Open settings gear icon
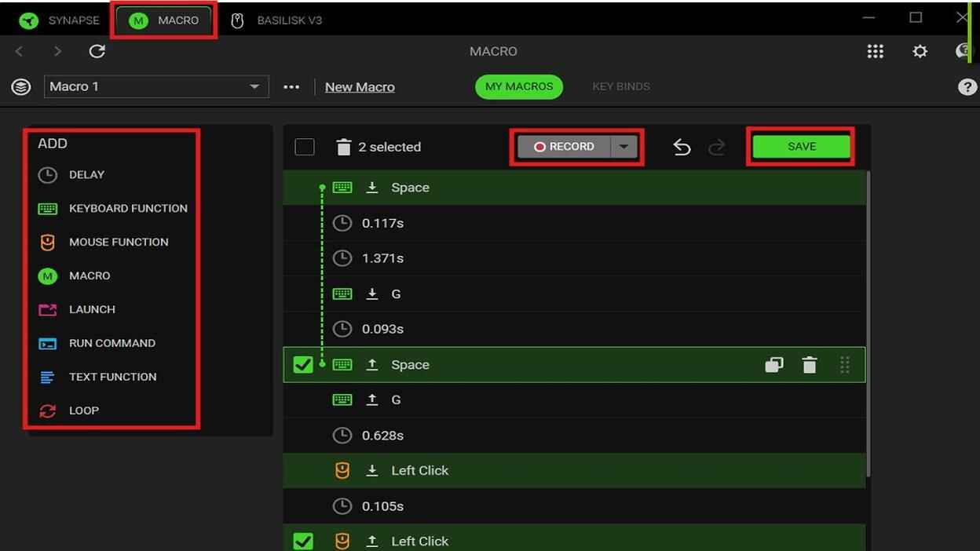 [920, 51]
